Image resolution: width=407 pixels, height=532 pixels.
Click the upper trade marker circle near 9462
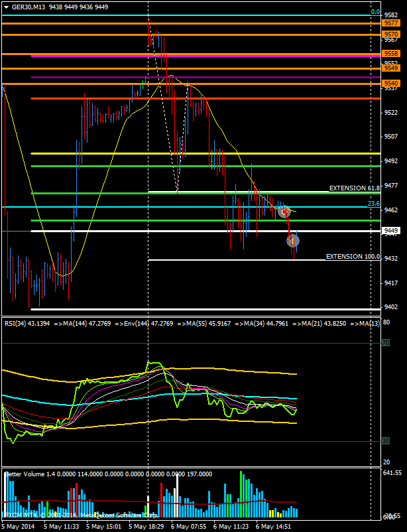284,212
